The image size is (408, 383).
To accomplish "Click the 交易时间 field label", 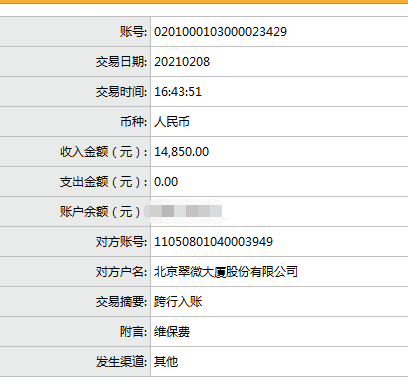I will pos(121,92).
